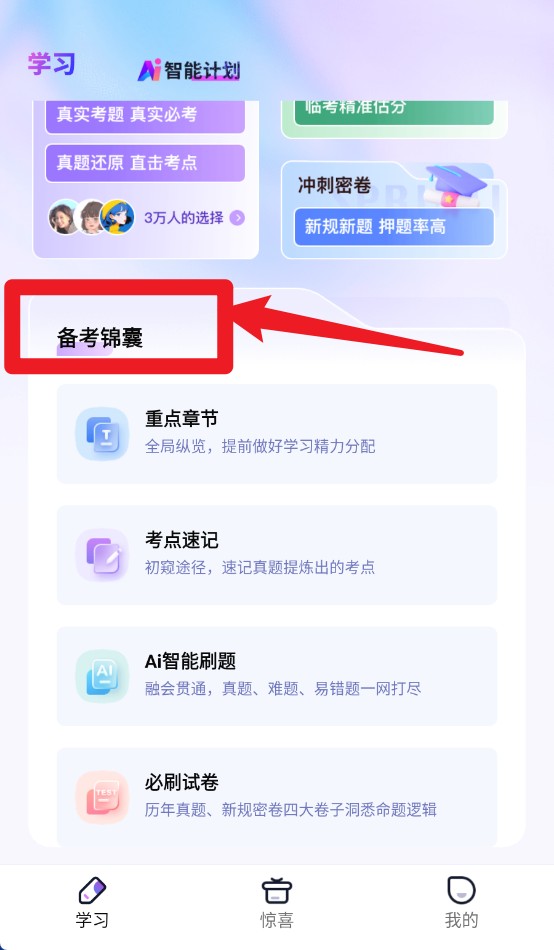Select the 学习 pencil icon in bottom bar

92,891
